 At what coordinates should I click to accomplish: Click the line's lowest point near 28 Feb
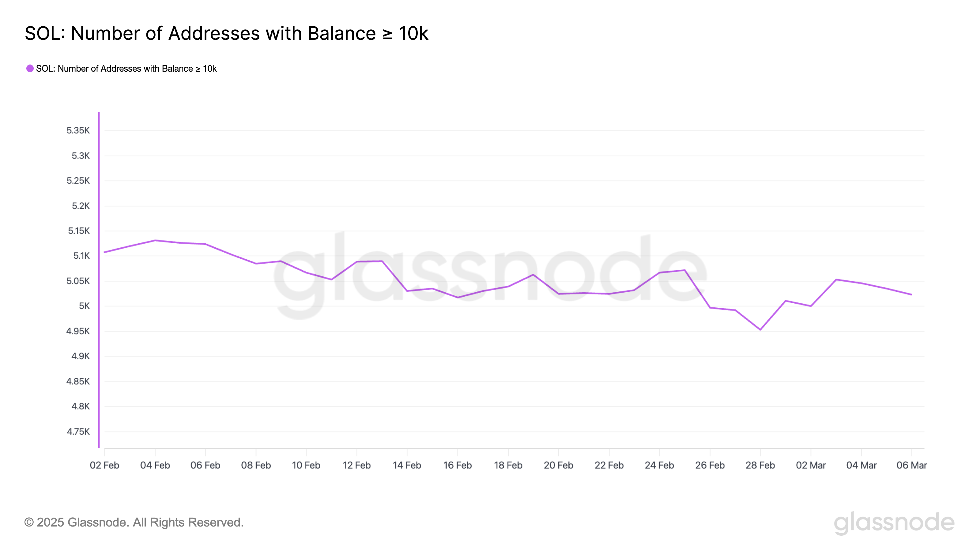760,330
